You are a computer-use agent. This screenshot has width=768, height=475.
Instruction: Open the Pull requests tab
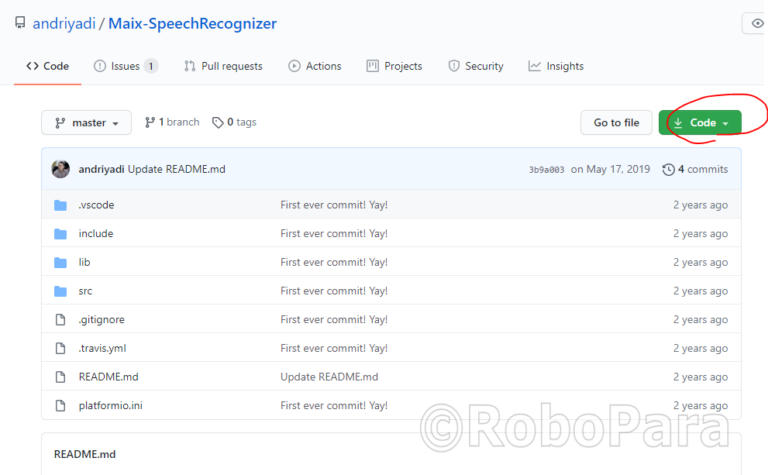(223, 66)
